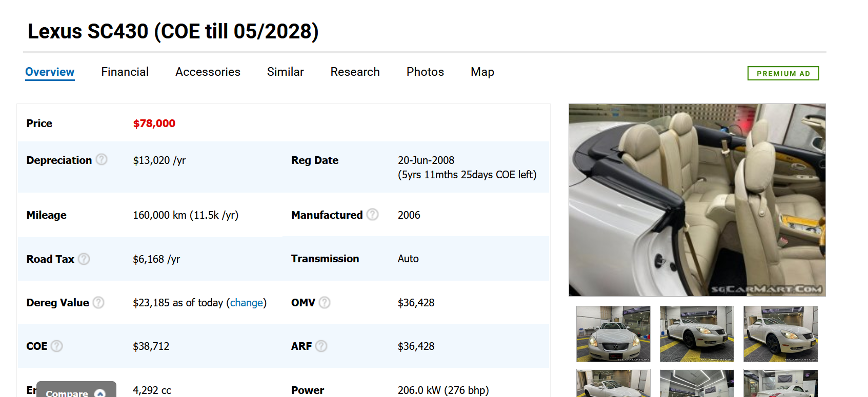This screenshot has height=397, width=868.
Task: Open the OMV info question mark icon
Action: tap(325, 303)
